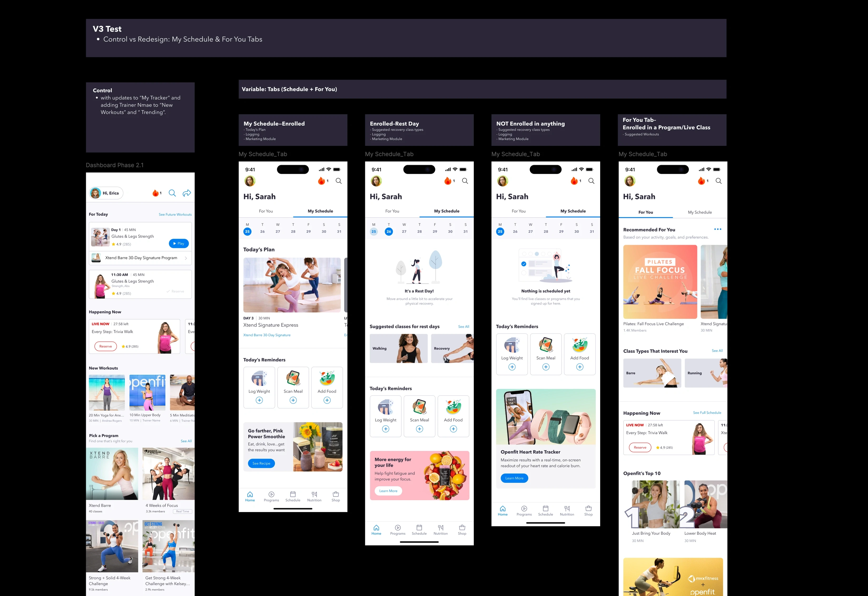The width and height of the screenshot is (868, 596).
Task: Select For You tab above the Rest Day illustration
Action: (x=392, y=211)
